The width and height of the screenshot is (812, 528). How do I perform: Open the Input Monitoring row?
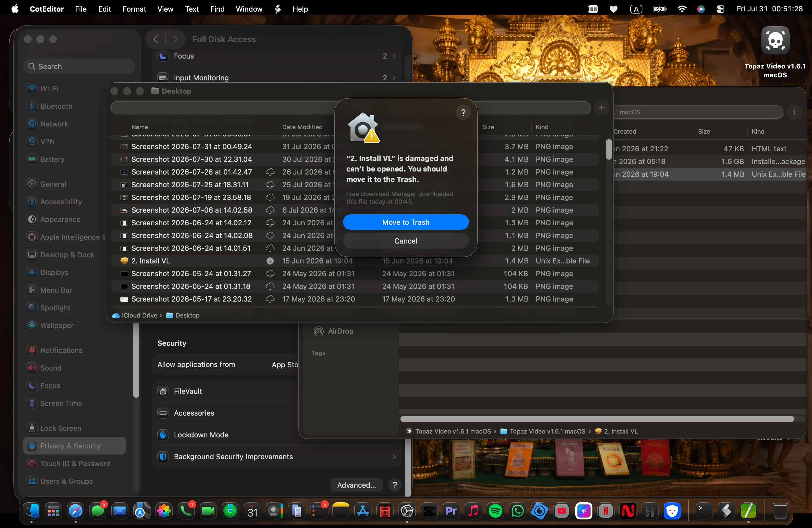277,78
